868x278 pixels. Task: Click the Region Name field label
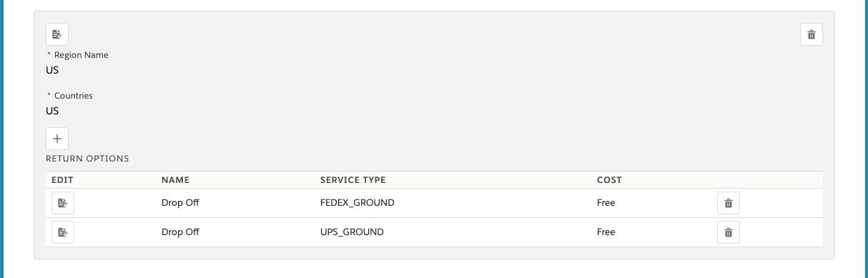tap(82, 55)
